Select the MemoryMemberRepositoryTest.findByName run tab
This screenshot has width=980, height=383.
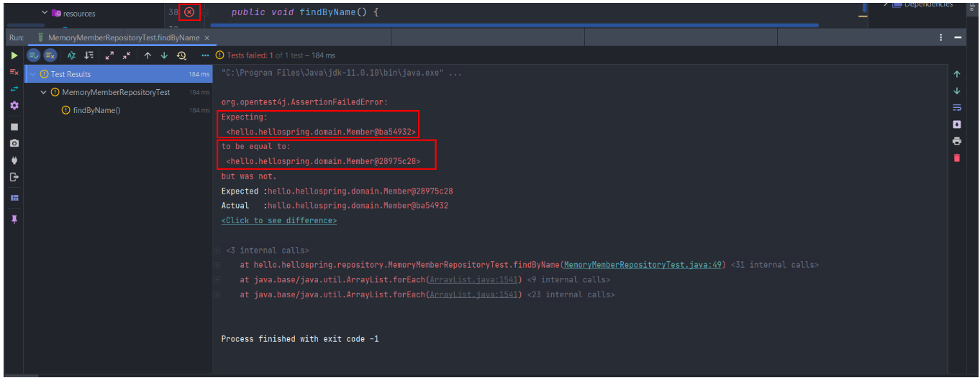123,37
